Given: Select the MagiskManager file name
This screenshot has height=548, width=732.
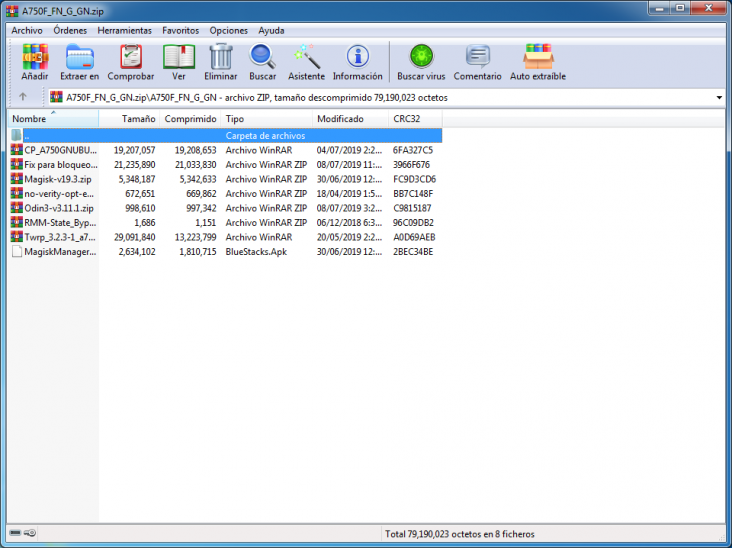Looking at the screenshot, I should point(60,252).
